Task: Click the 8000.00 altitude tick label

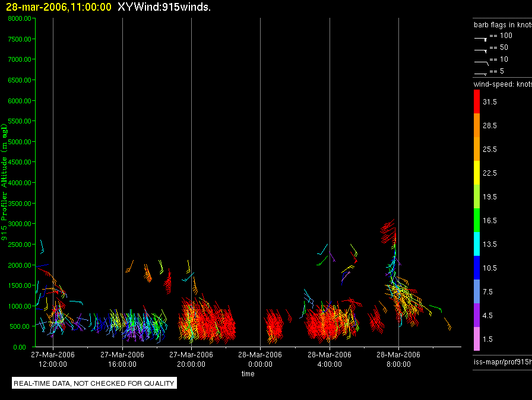Action: coord(20,18)
